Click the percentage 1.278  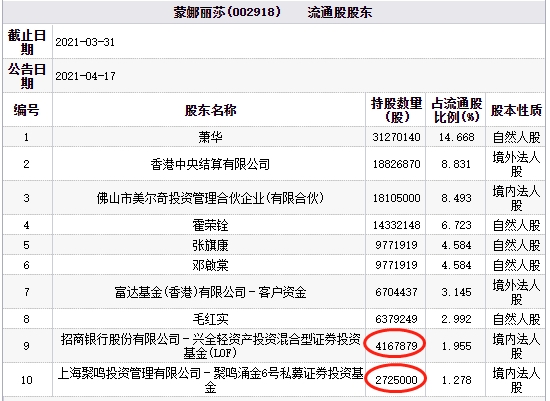pos(456,380)
